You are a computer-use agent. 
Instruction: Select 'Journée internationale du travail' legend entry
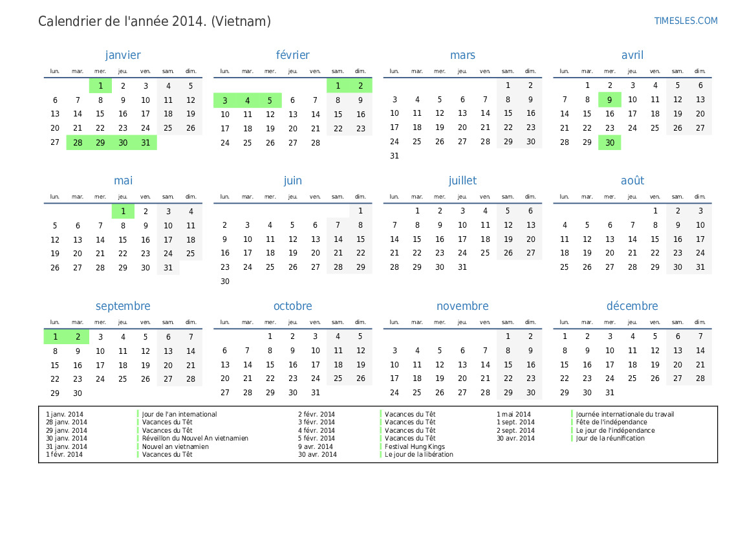pos(625,415)
